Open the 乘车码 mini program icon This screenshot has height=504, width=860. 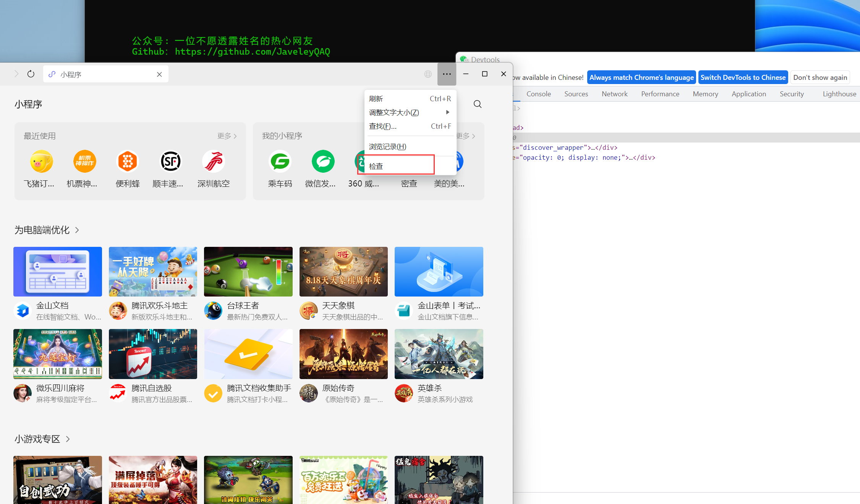[280, 162]
